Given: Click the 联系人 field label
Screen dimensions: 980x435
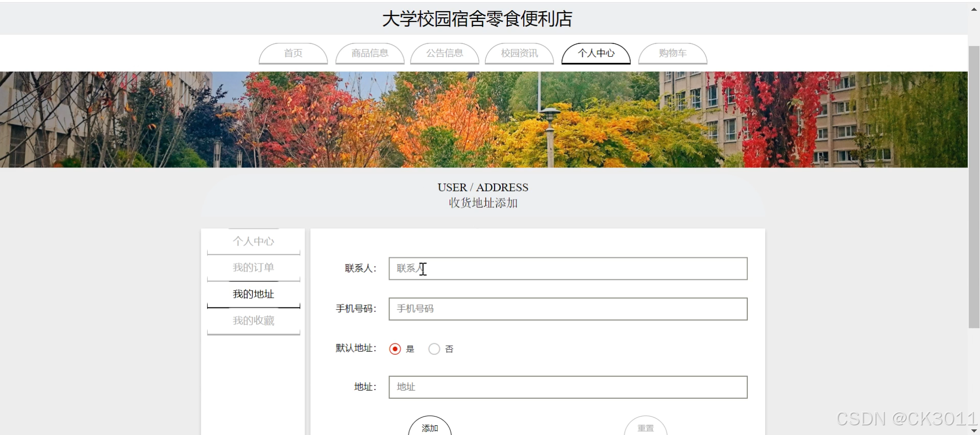Looking at the screenshot, I should (360, 269).
